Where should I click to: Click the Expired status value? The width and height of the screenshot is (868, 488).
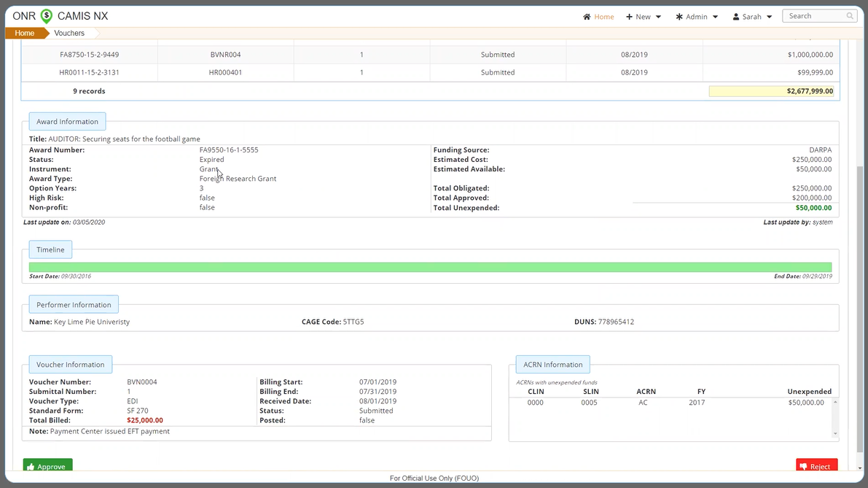pyautogui.click(x=211, y=159)
